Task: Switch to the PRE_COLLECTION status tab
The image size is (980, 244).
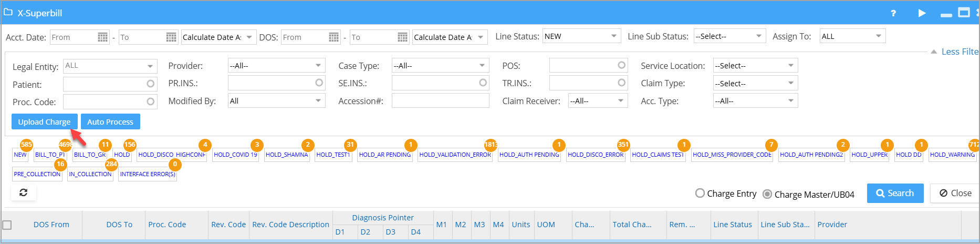Action: point(37,174)
